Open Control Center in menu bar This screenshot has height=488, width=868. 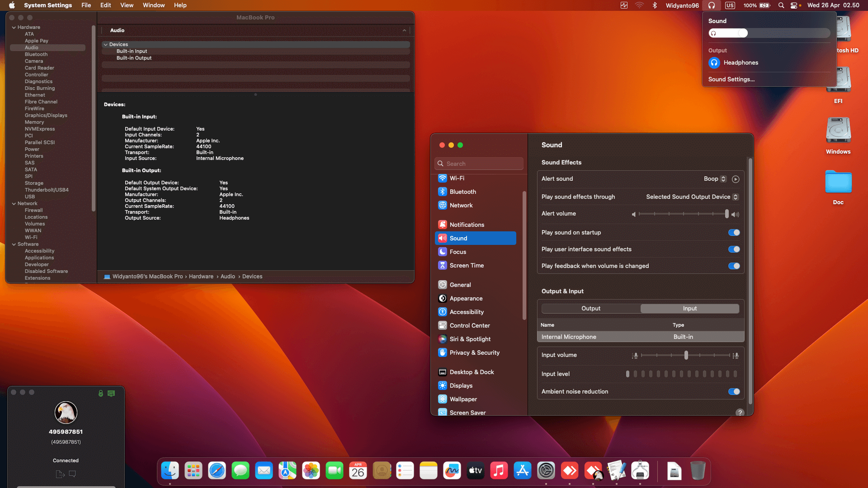click(794, 5)
